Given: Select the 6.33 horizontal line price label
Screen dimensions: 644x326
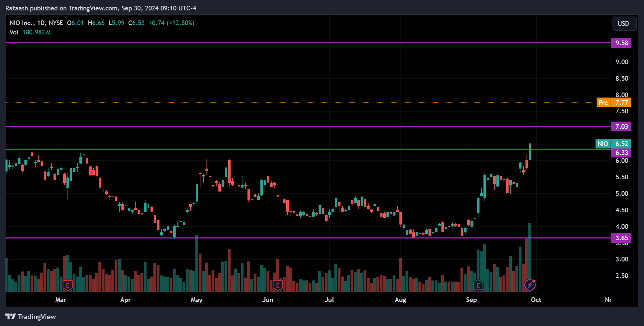Looking at the screenshot, I should [621, 153].
